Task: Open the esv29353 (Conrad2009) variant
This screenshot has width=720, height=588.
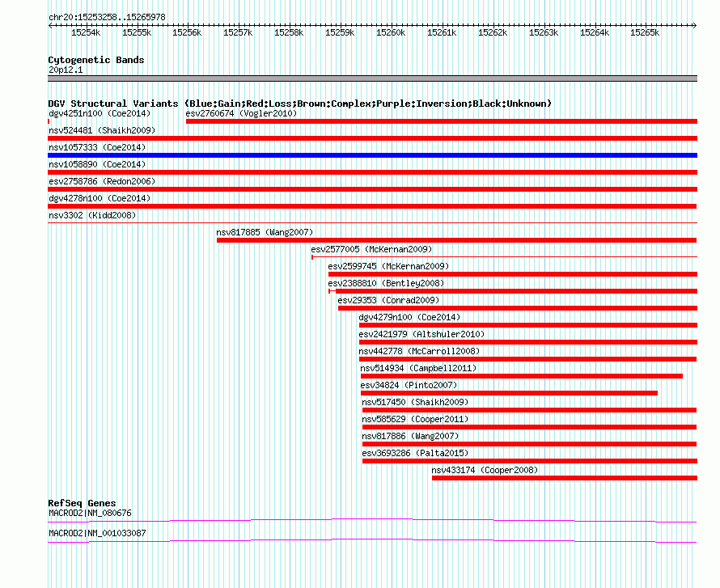Action: 388,300
